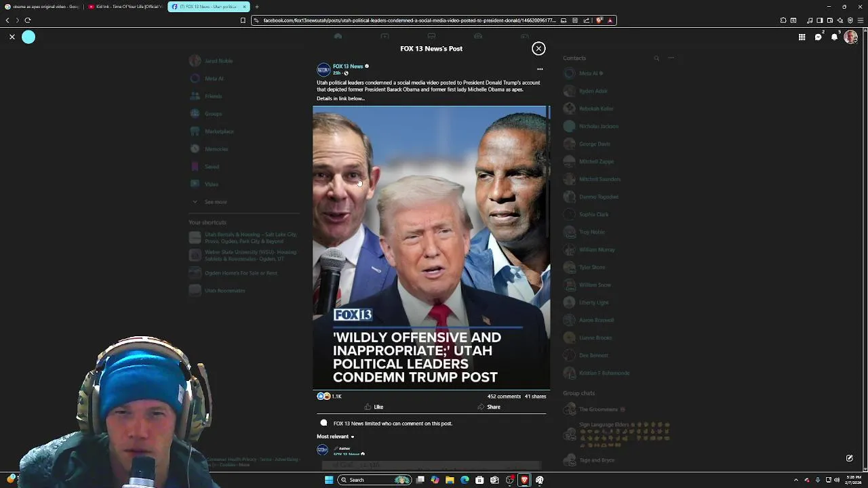The image size is (868, 488).
Task: Open the reactions list showing 1.1K
Action: [x=330, y=396]
